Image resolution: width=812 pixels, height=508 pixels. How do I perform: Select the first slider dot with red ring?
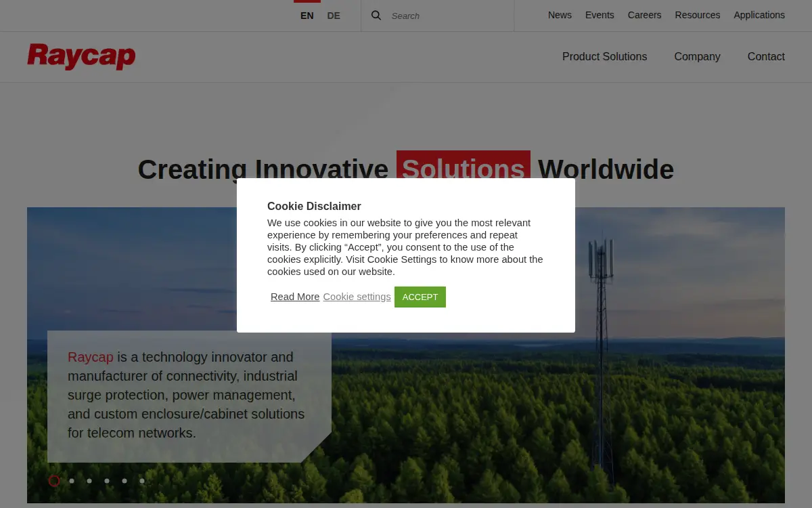54,481
